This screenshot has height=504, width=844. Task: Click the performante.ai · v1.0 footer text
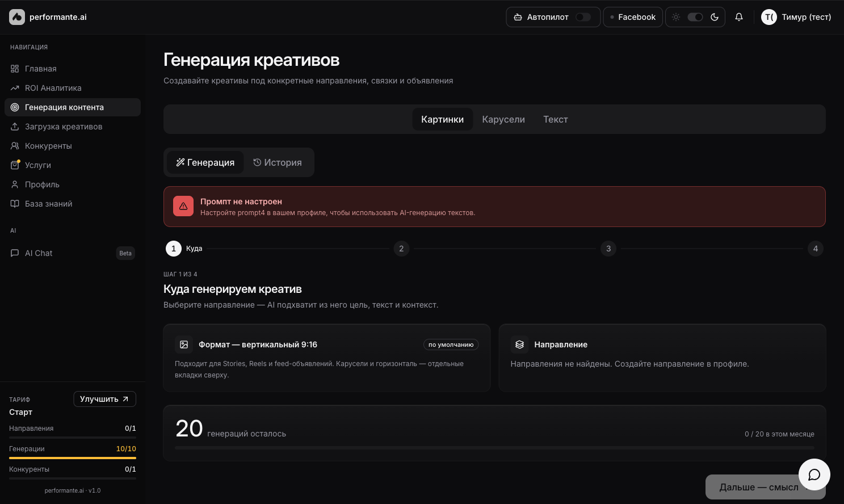click(73, 490)
